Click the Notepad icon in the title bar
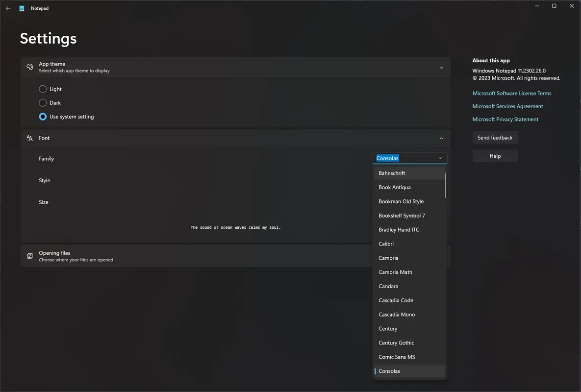 pyautogui.click(x=21, y=8)
